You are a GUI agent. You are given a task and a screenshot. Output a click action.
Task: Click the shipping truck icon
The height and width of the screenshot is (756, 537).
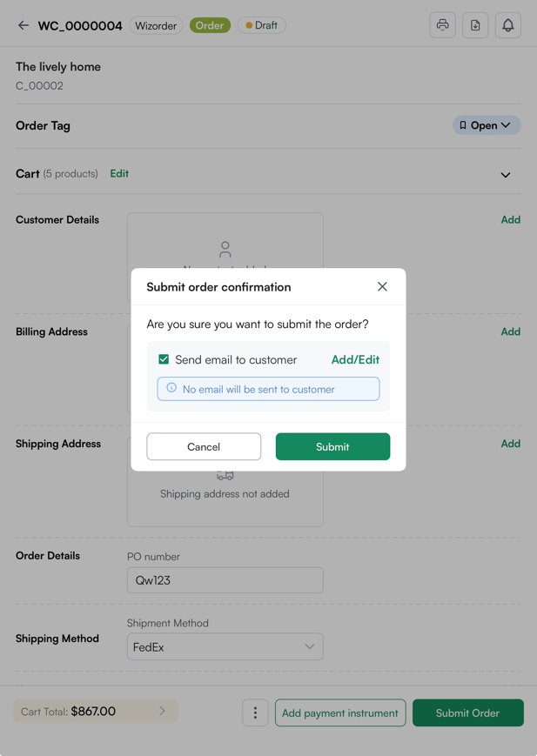225,475
